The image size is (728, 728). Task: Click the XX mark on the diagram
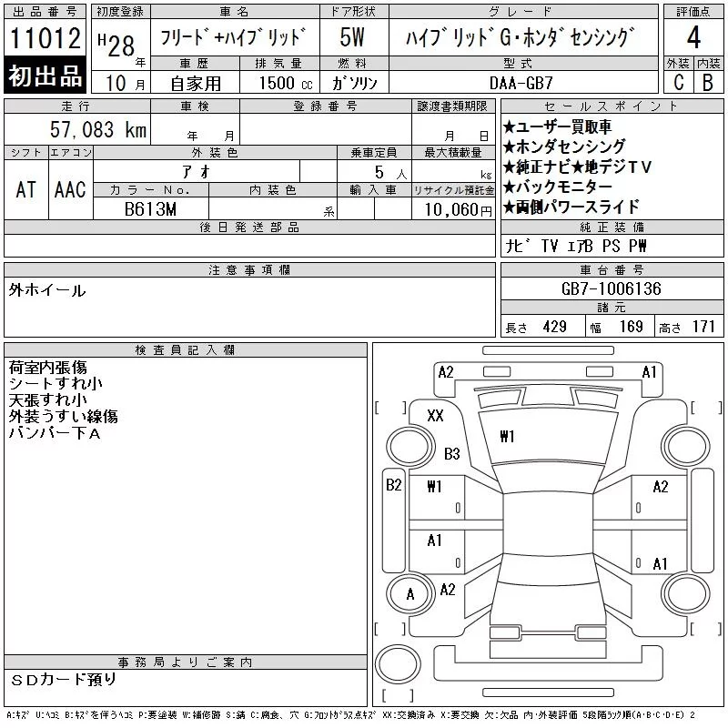(435, 416)
